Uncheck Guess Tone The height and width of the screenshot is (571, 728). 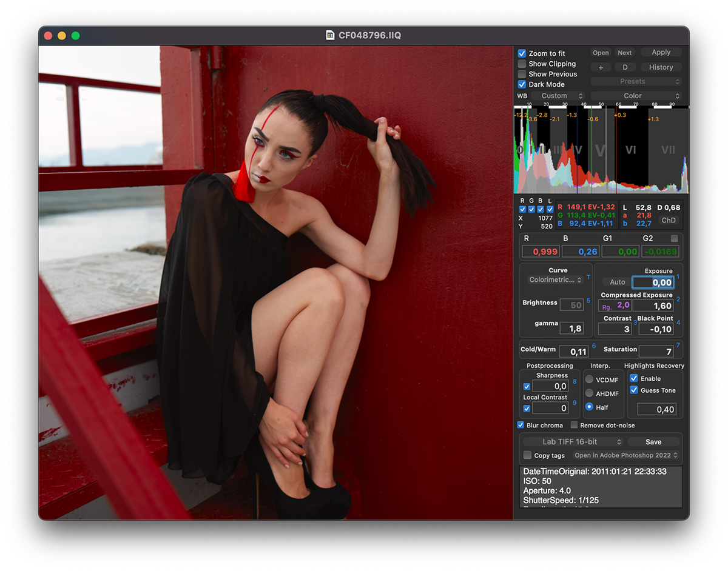634,390
